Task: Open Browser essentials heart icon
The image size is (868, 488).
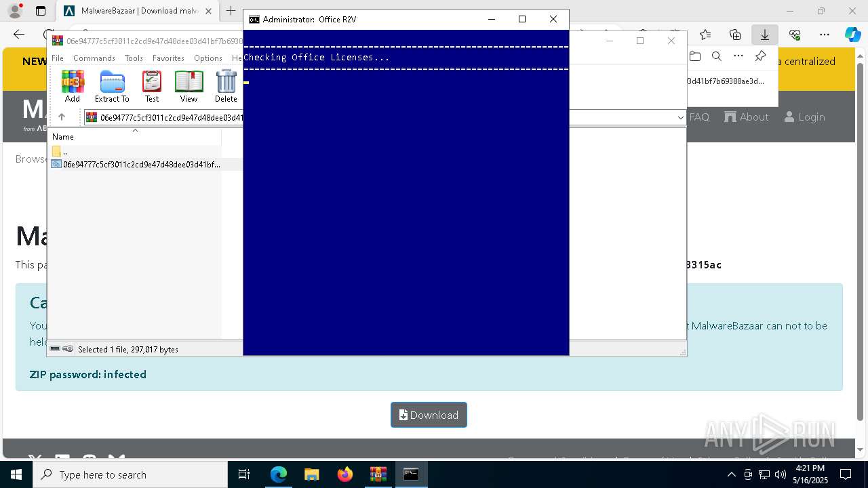Action: tap(795, 35)
